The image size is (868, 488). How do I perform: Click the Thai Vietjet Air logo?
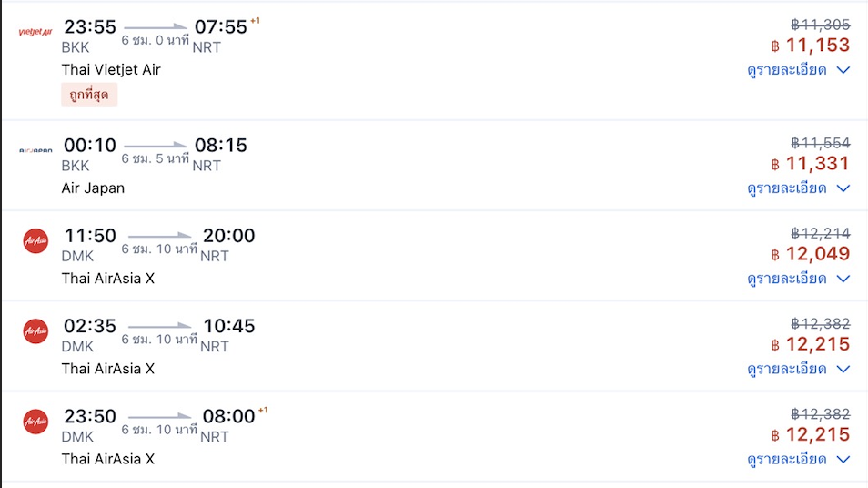click(x=35, y=33)
